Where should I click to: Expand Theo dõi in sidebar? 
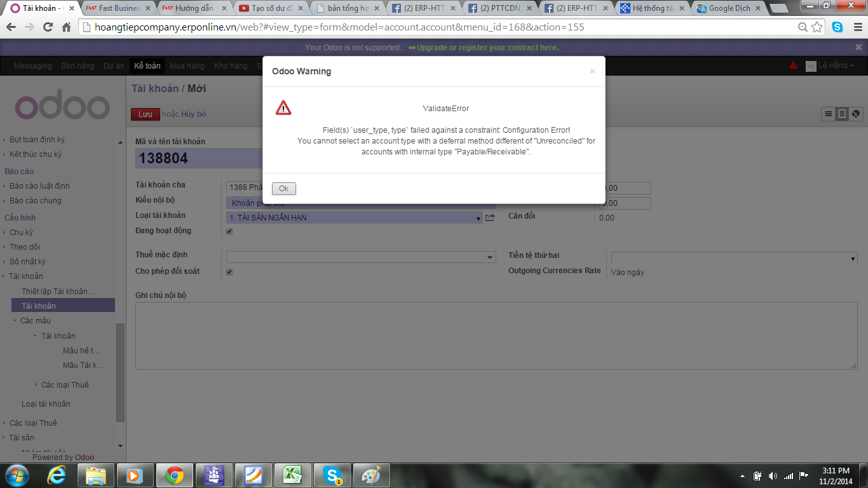coord(24,247)
